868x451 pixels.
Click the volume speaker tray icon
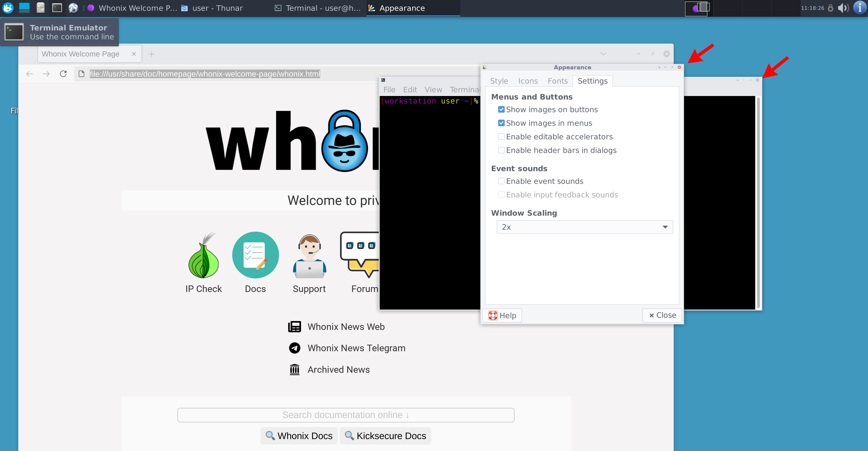843,8
